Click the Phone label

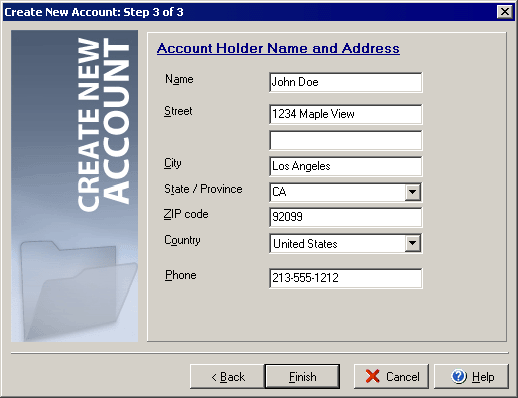coord(181,275)
